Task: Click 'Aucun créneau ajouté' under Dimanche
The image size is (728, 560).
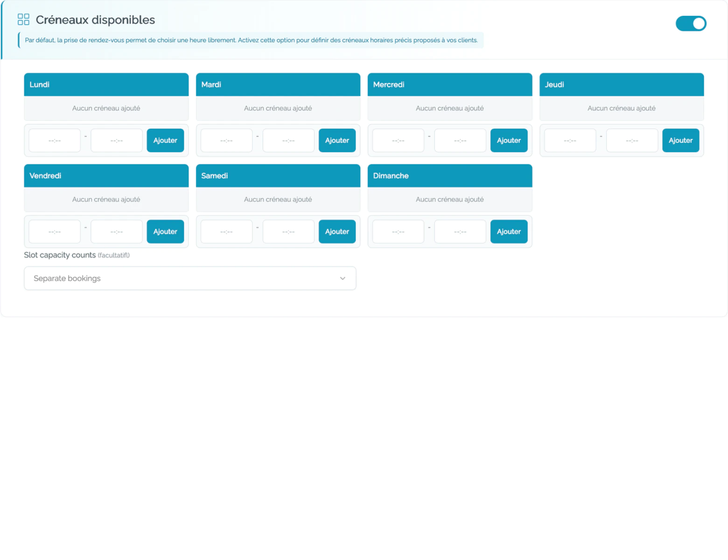Action: pyautogui.click(x=450, y=199)
